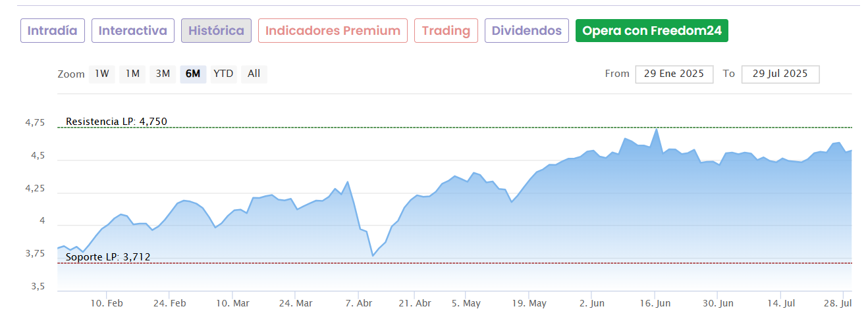Screen dimensions: 868x315
Task: Show the Dividendos tab
Action: point(526,31)
